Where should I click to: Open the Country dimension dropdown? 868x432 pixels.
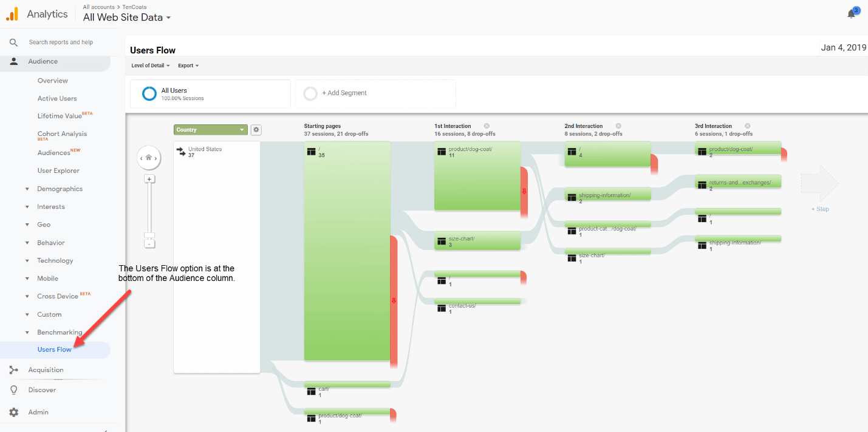pos(211,130)
